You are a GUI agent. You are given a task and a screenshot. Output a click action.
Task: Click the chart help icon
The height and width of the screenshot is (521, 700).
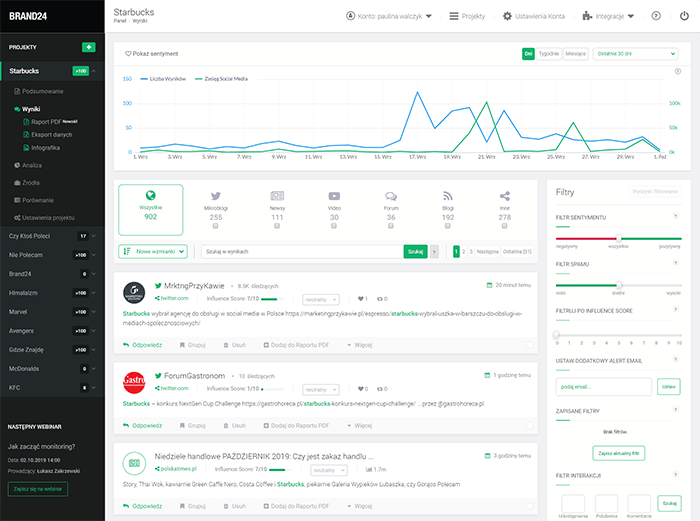pyautogui.click(x=678, y=71)
